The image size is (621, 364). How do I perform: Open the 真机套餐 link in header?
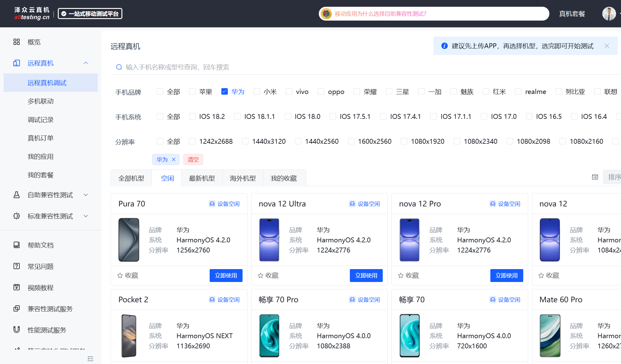click(572, 14)
